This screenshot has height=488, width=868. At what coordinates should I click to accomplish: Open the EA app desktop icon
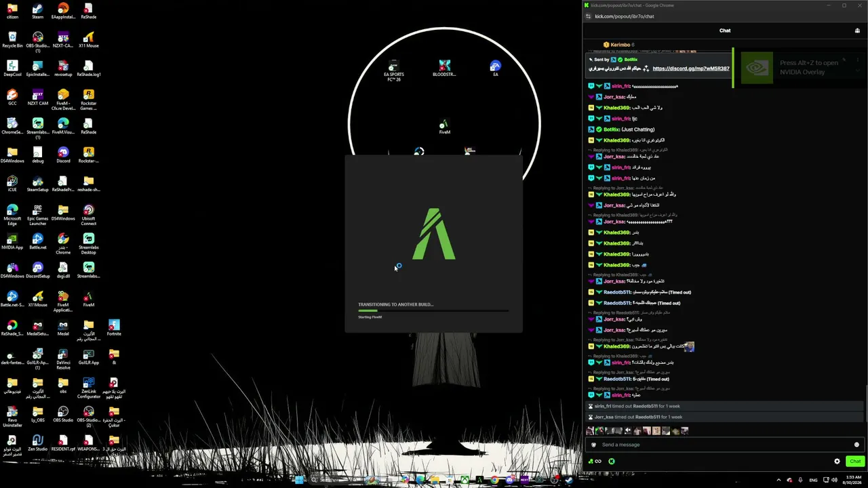(495, 68)
